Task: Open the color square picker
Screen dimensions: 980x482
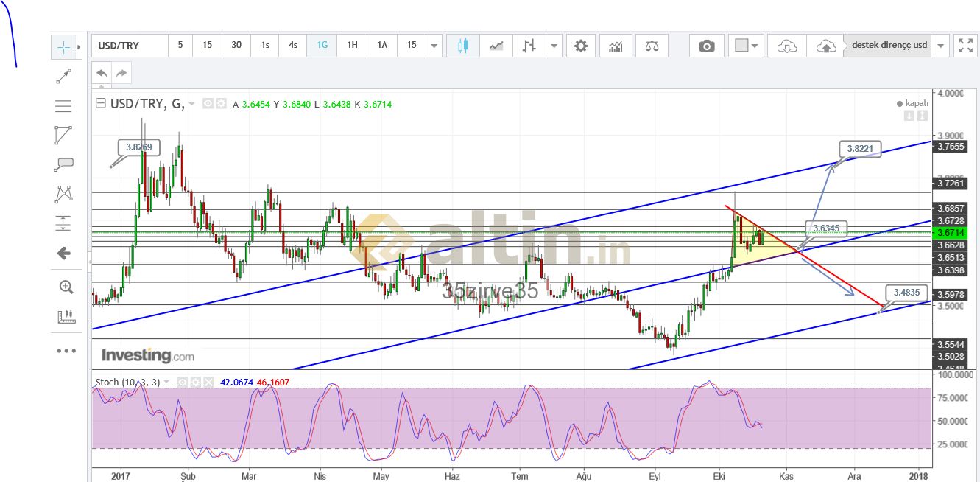Action: [x=741, y=46]
